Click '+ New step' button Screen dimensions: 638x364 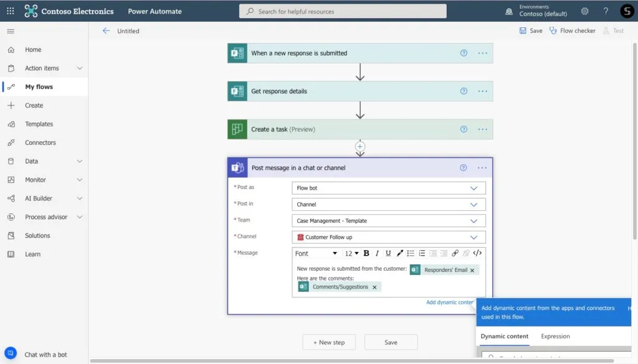(329, 342)
